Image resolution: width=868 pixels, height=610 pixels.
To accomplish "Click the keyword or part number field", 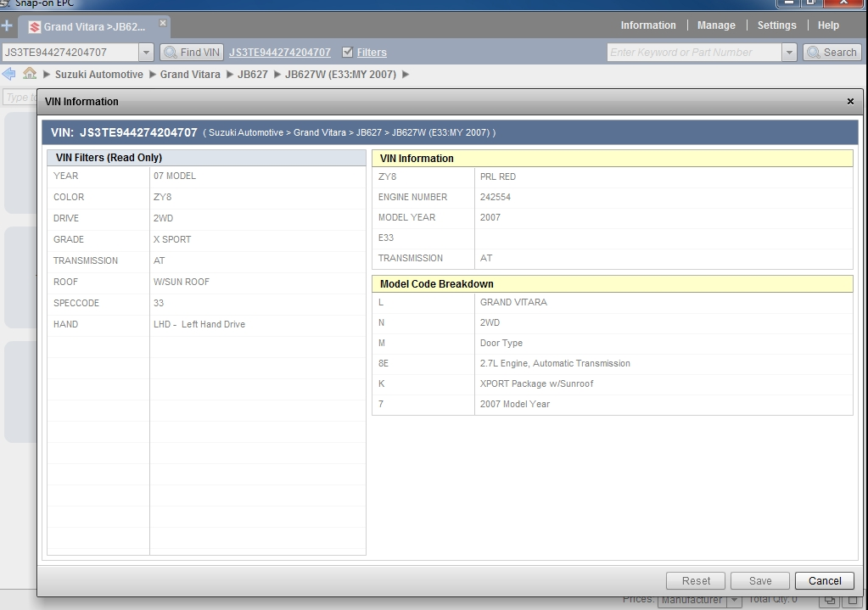I will (x=694, y=53).
